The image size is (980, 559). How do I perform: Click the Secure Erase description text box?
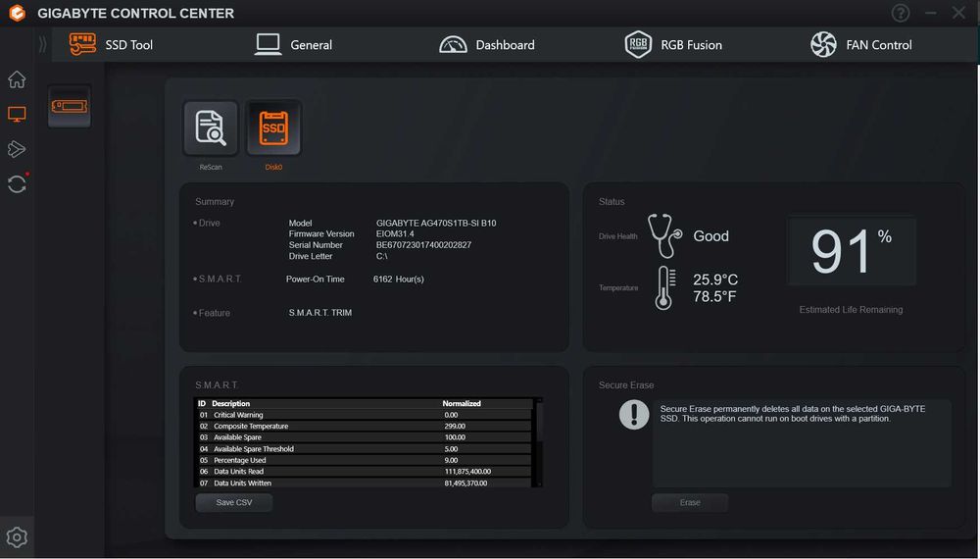802,443
